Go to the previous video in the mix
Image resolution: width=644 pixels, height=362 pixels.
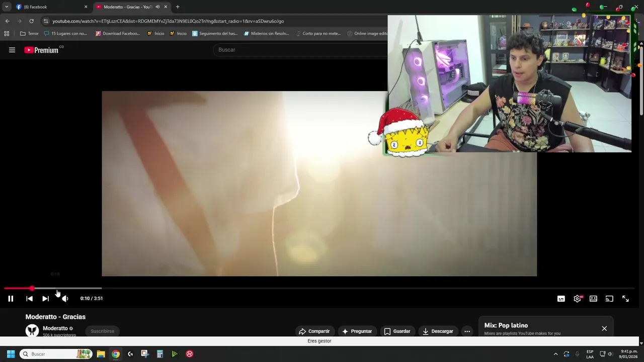click(x=29, y=299)
